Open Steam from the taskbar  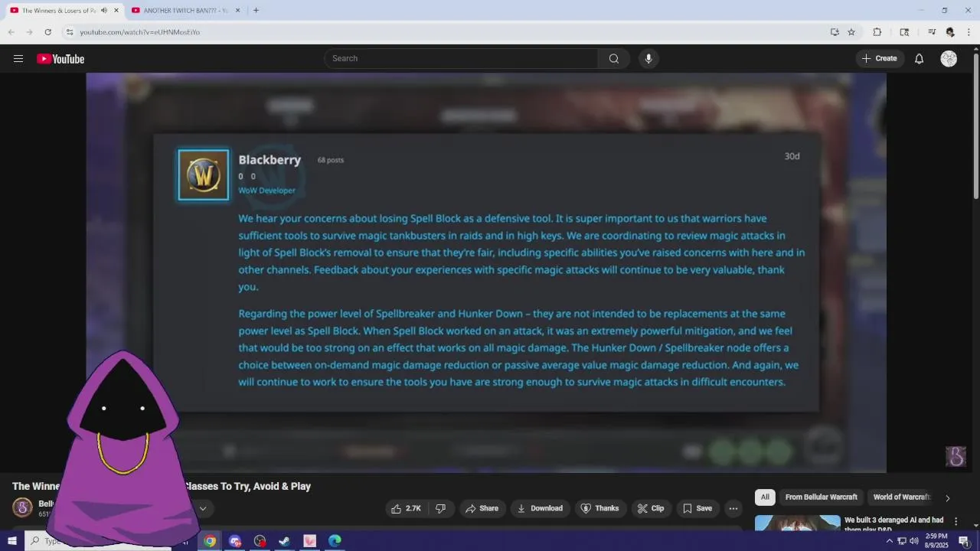click(x=284, y=541)
